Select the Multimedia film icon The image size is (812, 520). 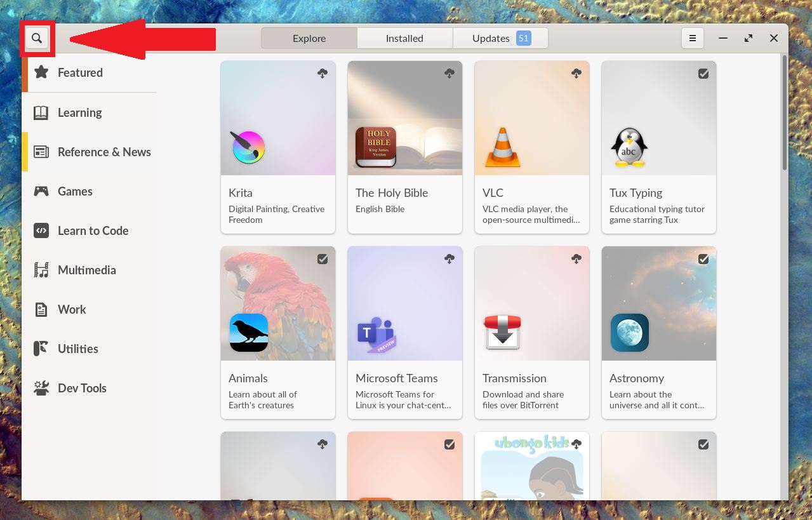click(x=41, y=270)
